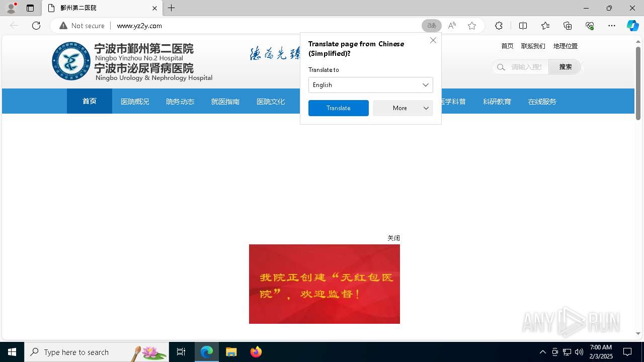Viewport: 644px width, 362px height.
Task: Click the top 首页 link
Action: 507,46
